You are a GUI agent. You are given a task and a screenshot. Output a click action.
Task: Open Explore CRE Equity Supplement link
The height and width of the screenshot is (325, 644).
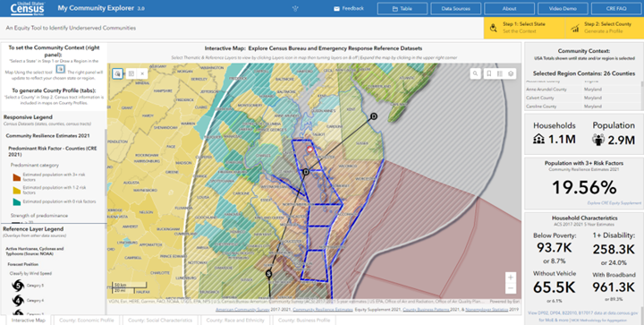tap(614, 203)
